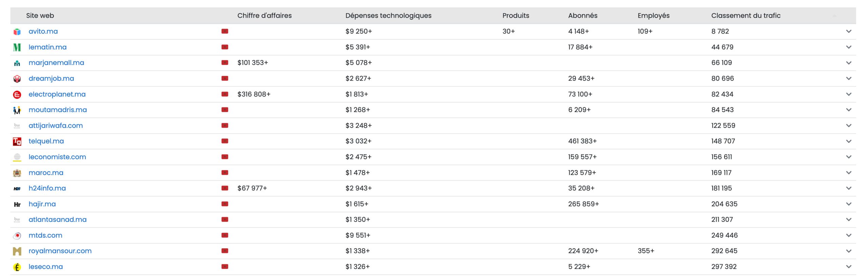Open the h24info.ma link

[47, 188]
